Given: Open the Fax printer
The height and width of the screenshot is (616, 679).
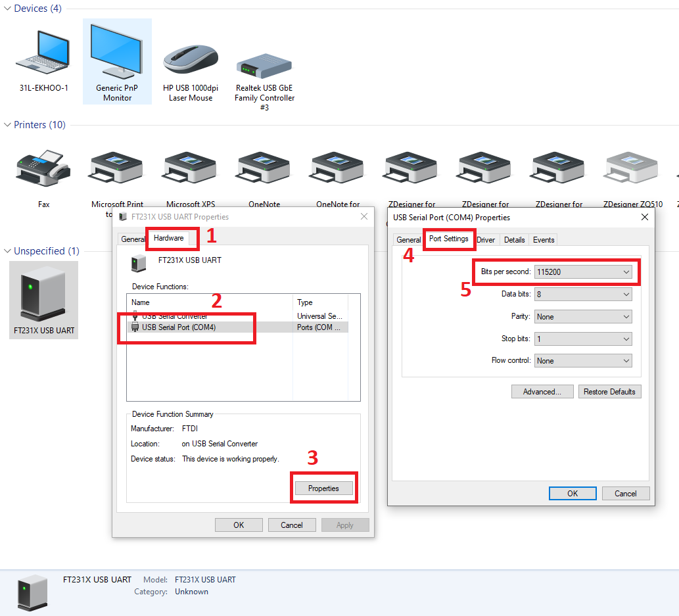Looking at the screenshot, I should (43, 168).
